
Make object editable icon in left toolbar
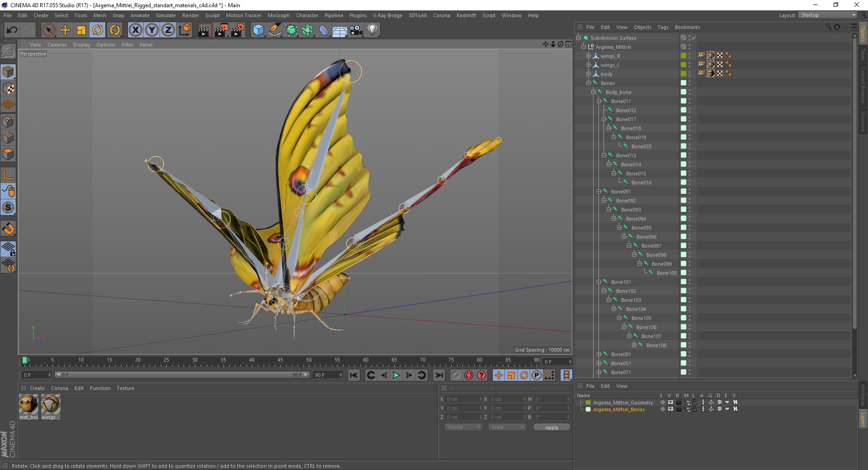(x=8, y=52)
